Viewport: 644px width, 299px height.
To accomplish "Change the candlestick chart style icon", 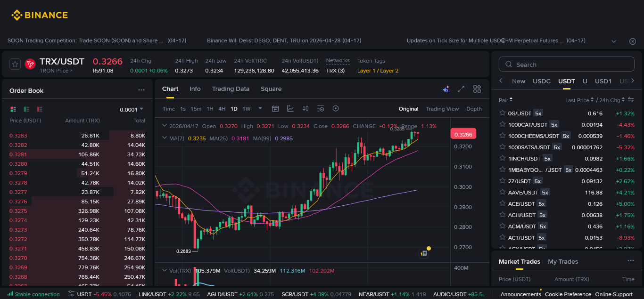I will click(x=305, y=108).
